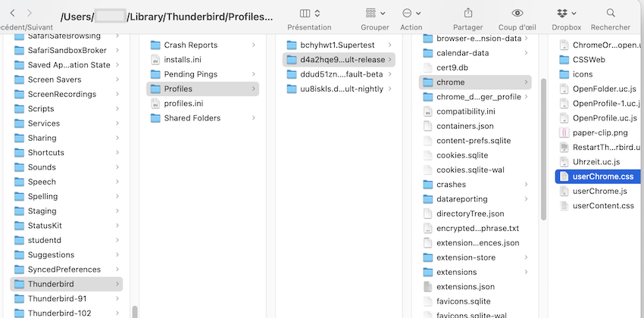
Task: Open the Grouper dropdown arrow
Action: [383, 13]
